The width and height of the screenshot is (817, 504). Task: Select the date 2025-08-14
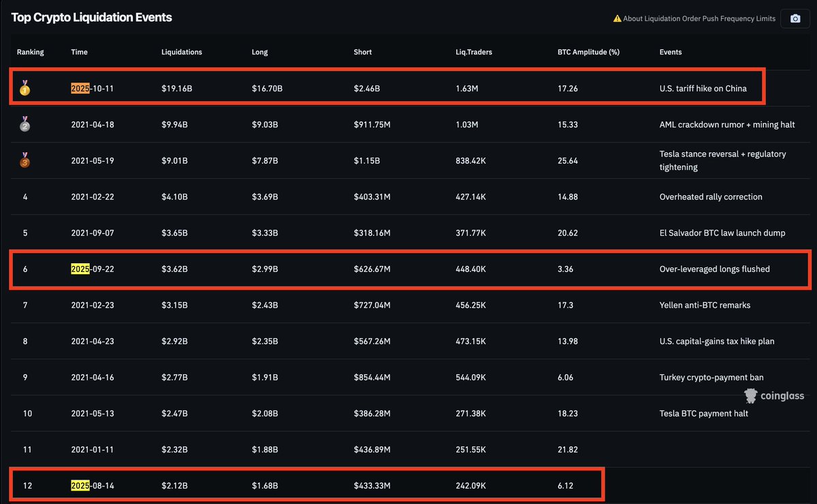click(92, 485)
